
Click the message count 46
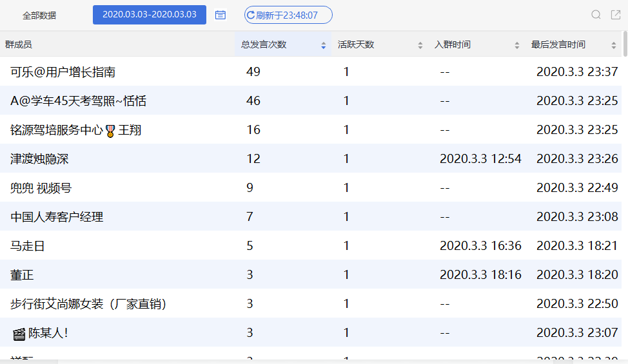click(253, 101)
